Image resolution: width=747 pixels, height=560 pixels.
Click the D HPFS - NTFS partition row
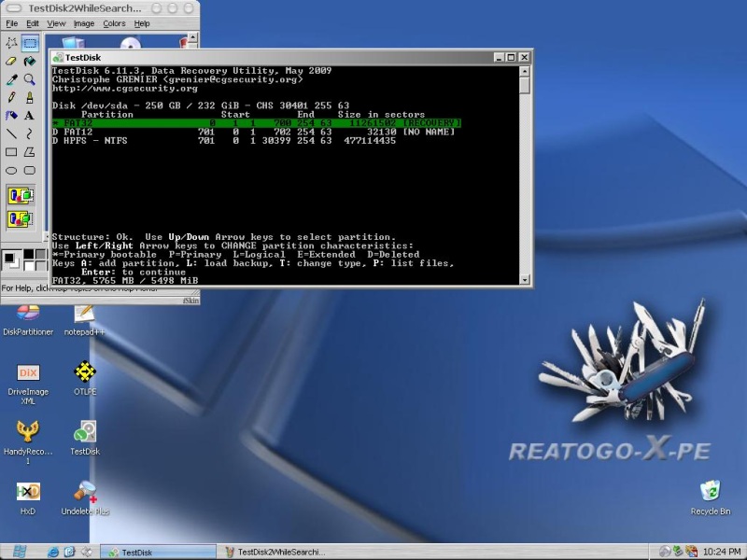(224, 141)
